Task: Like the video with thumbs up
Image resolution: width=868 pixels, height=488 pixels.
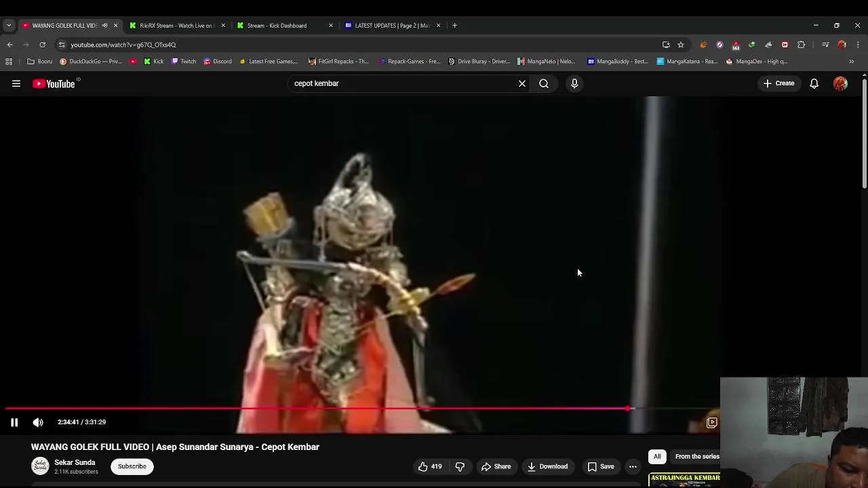Action: [x=430, y=466]
